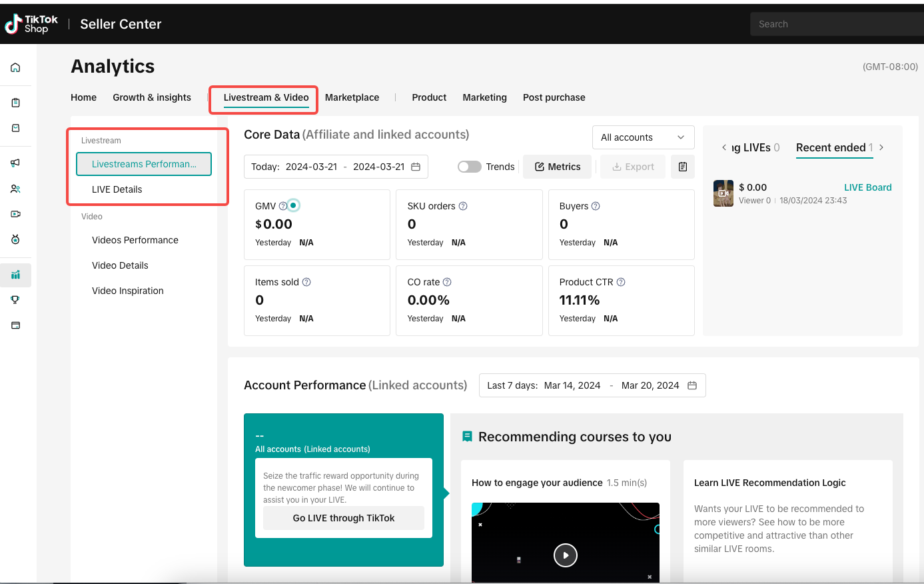924x584 pixels.
Task: Open the video camera icon in sidebar
Action: [x=15, y=214]
